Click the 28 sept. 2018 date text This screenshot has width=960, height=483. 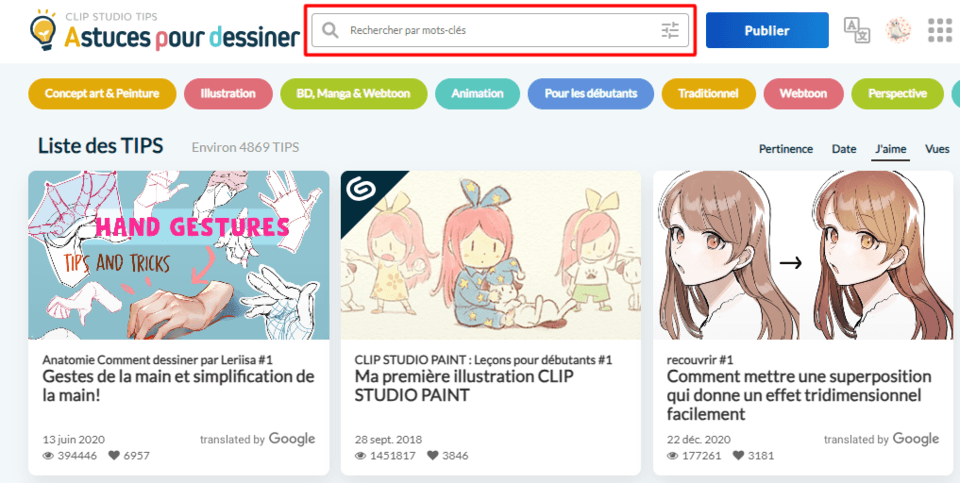388,440
